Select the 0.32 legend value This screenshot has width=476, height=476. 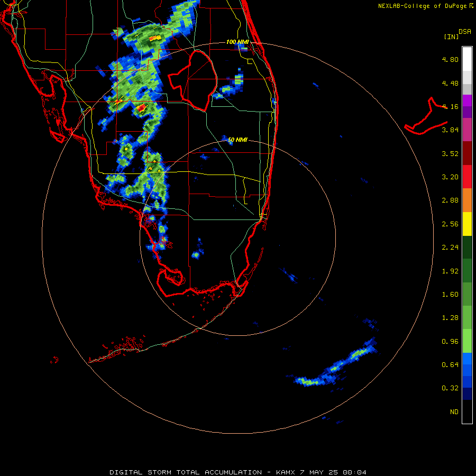pos(450,388)
